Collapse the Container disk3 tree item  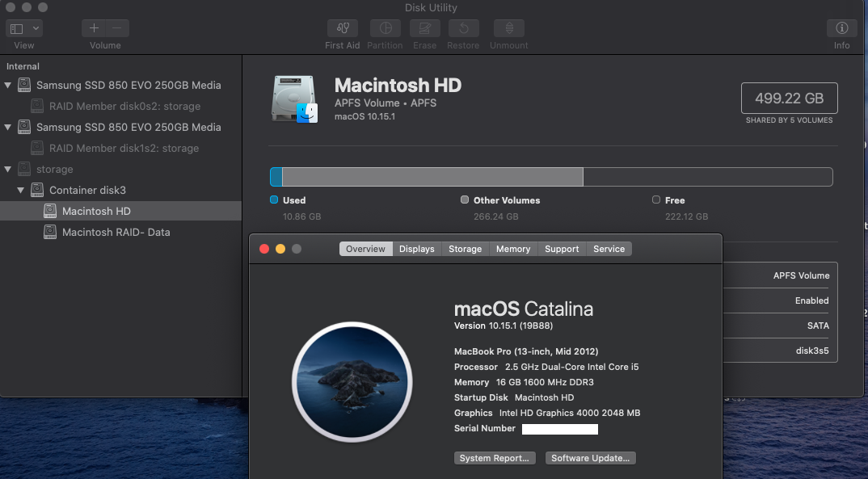(x=21, y=190)
